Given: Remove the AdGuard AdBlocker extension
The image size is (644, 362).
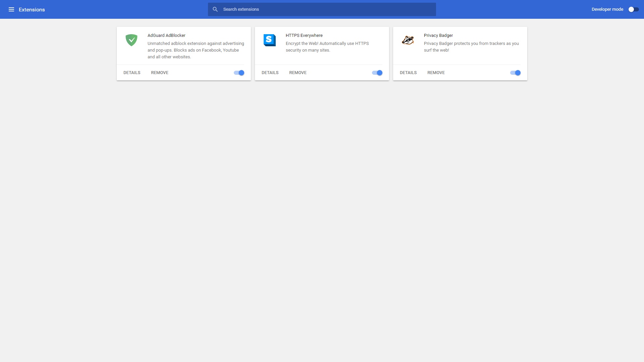Looking at the screenshot, I should point(160,73).
